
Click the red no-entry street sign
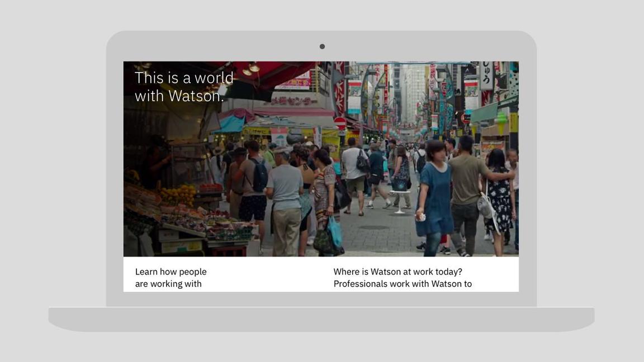pos(340,123)
